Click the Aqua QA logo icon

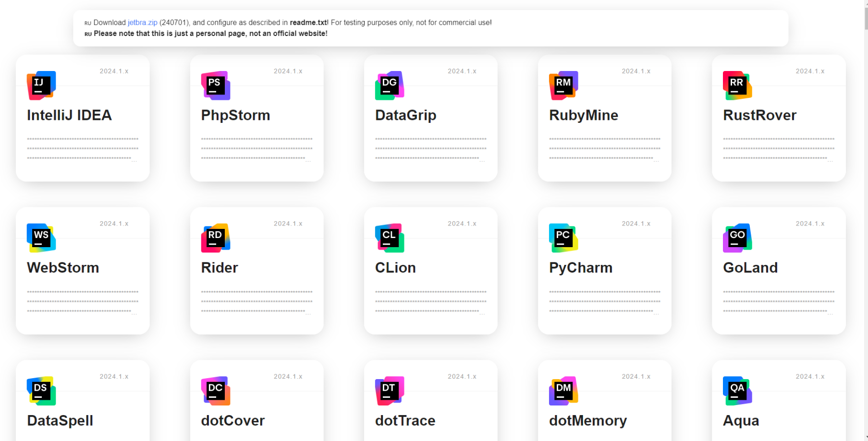click(x=737, y=391)
